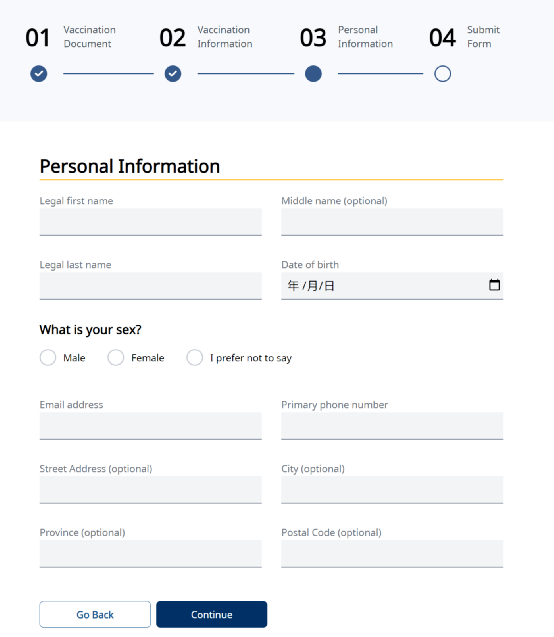
Task: Click the current step 03 filled circle
Action: pos(313,74)
